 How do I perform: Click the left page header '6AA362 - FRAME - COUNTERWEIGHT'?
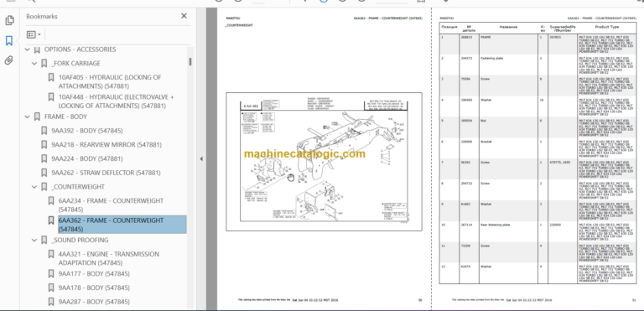point(387,18)
